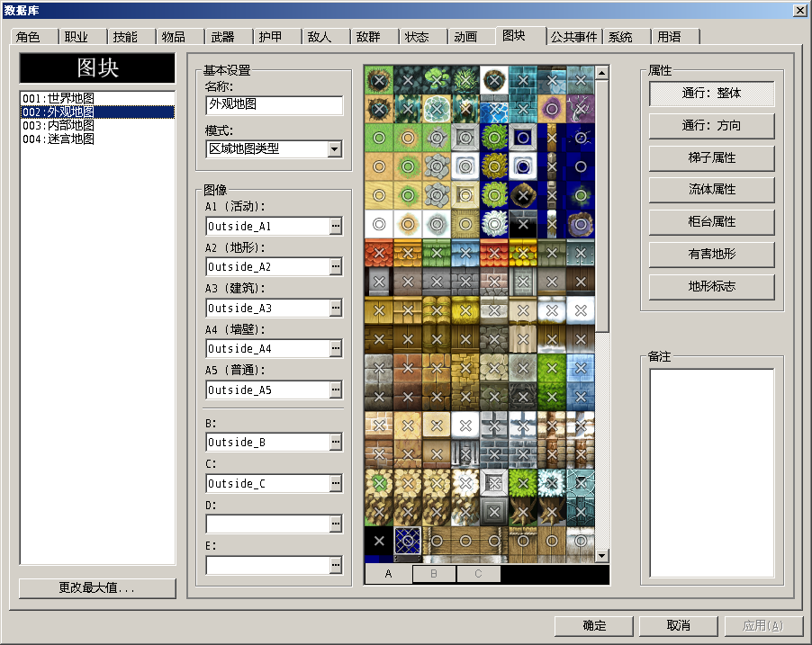Cancel with the 取消 button
Viewport: 812px width, 645px height.
(679, 626)
